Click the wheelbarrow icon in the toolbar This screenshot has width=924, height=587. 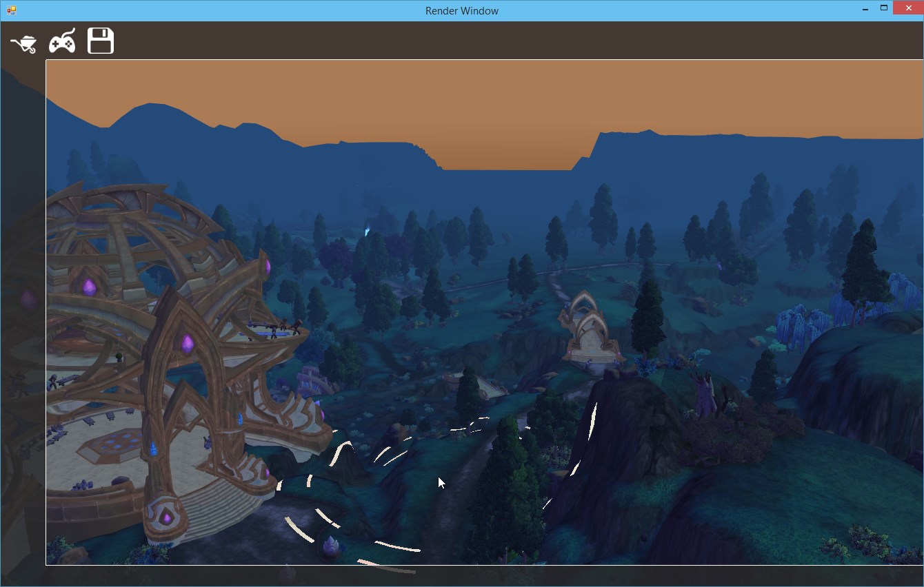23,43
